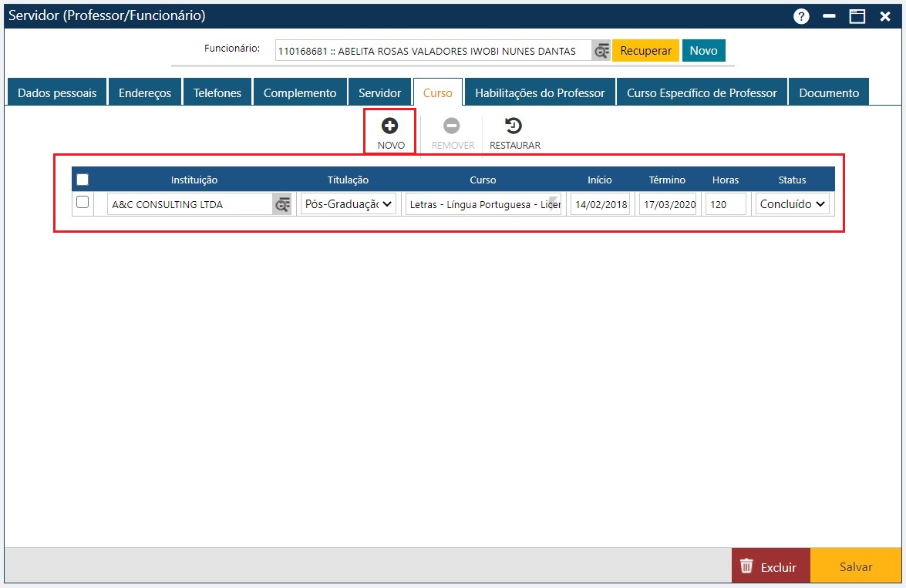The width and height of the screenshot is (906, 588).
Task: Click the NOVO plus icon to add course
Action: 390,126
